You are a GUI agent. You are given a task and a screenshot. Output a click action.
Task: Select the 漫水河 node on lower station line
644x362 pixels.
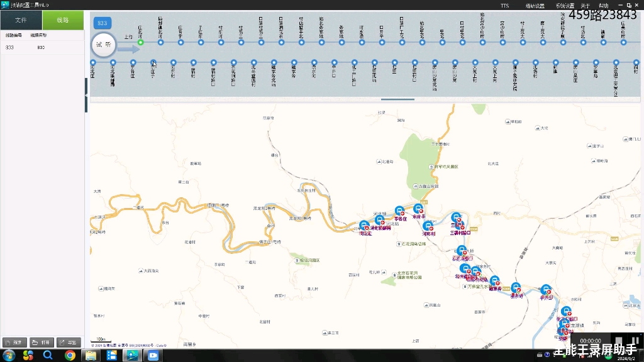(x=314, y=62)
